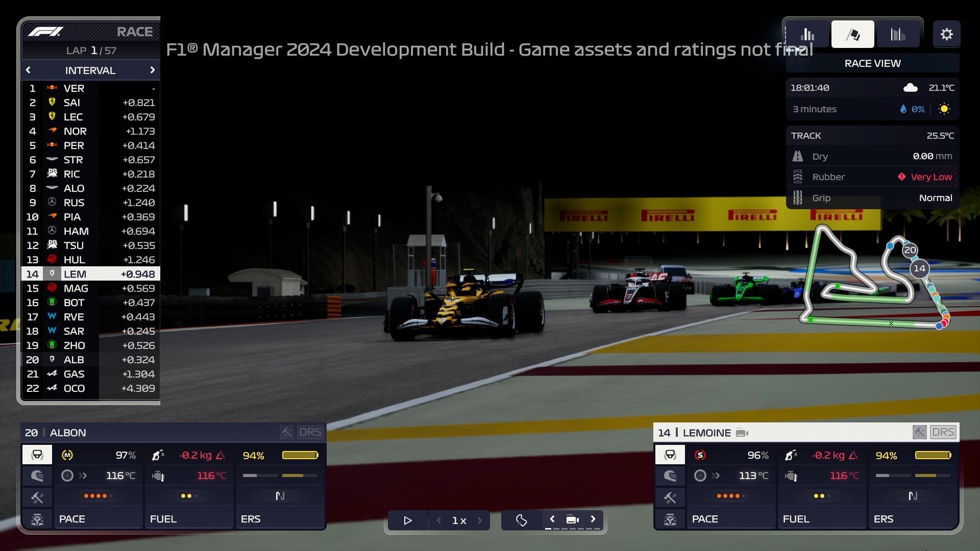Select the pit wall/garage view icon top right
Image resolution: width=980 pixels, height=551 pixels.
point(898,34)
